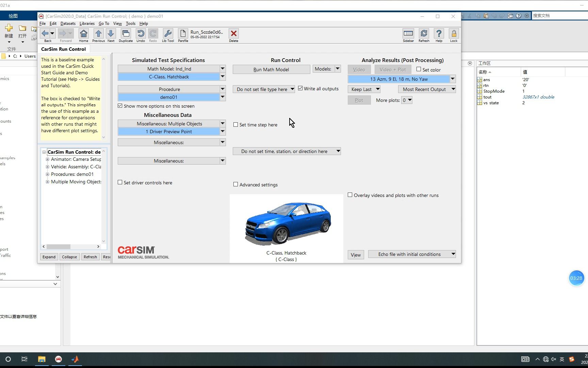Click the Run Math Model button
This screenshot has height=368, width=588.
click(271, 69)
